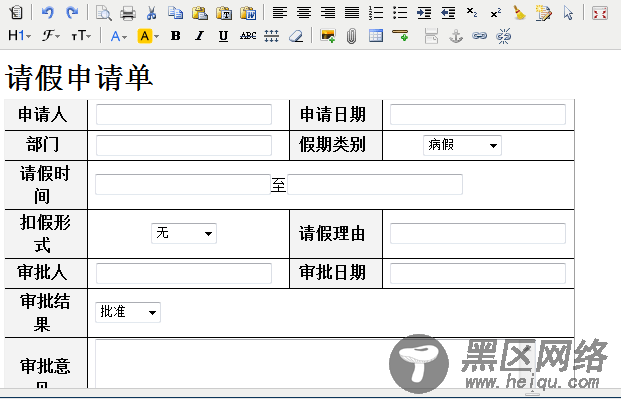Click the 部门 input field

pos(184,145)
